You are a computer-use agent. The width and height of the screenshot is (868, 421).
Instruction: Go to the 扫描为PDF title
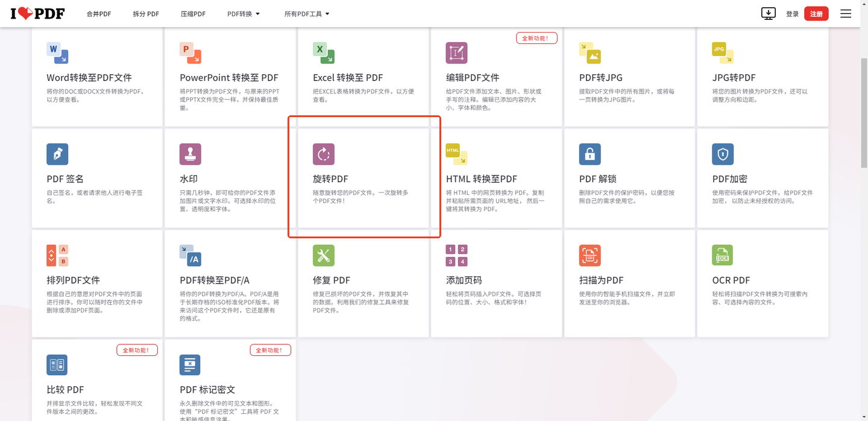coord(602,280)
